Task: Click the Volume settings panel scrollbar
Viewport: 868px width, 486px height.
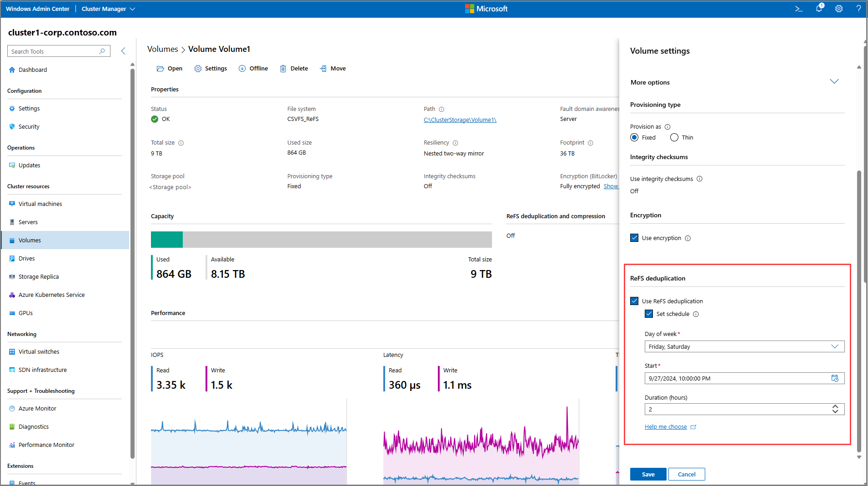Action: pos(859,311)
